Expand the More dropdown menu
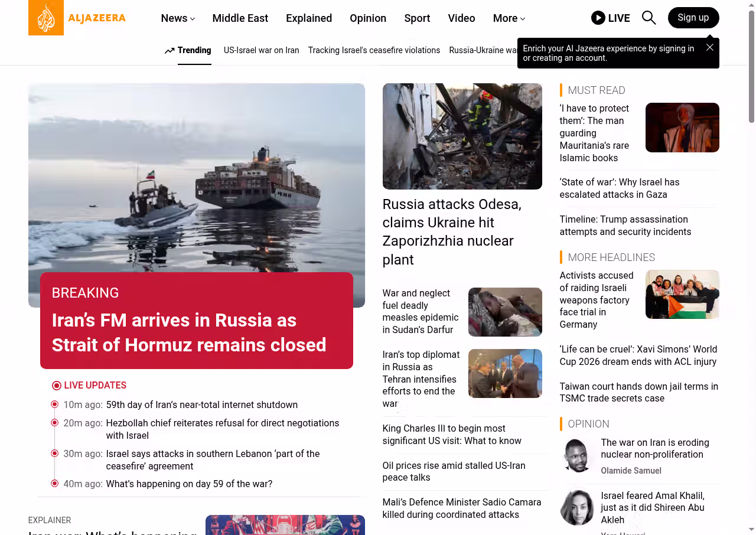This screenshot has height=535, width=756. [x=509, y=18]
